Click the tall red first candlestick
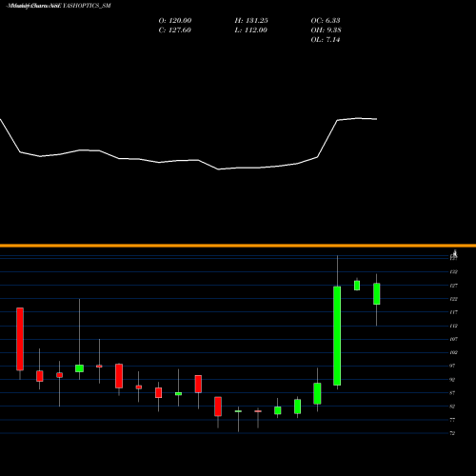The image size is (476, 476). pyautogui.click(x=20, y=339)
